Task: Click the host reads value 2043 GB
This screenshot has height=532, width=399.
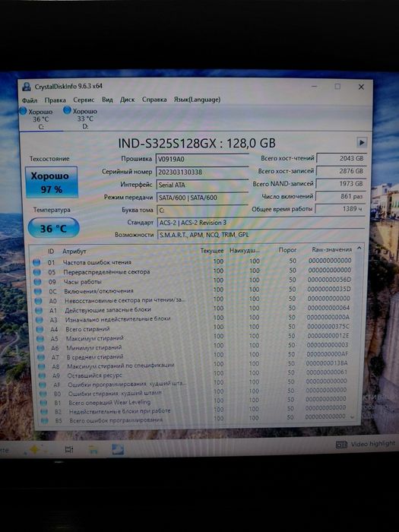Action: [341, 158]
